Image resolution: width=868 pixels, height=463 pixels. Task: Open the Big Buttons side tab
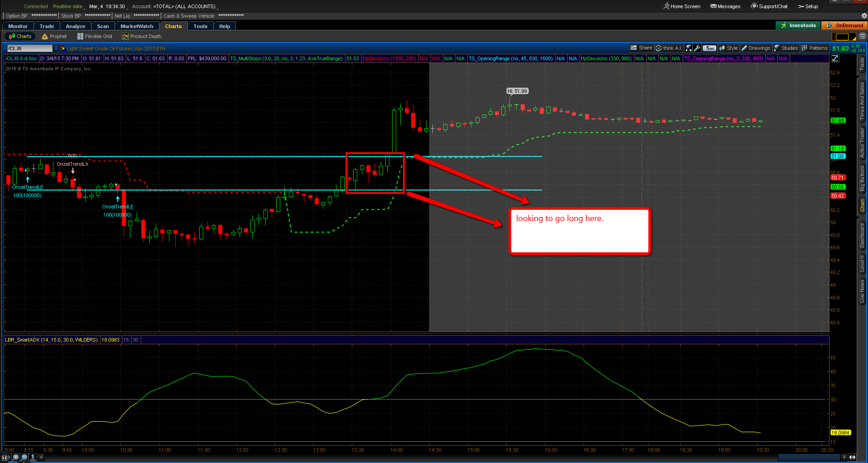(x=862, y=179)
